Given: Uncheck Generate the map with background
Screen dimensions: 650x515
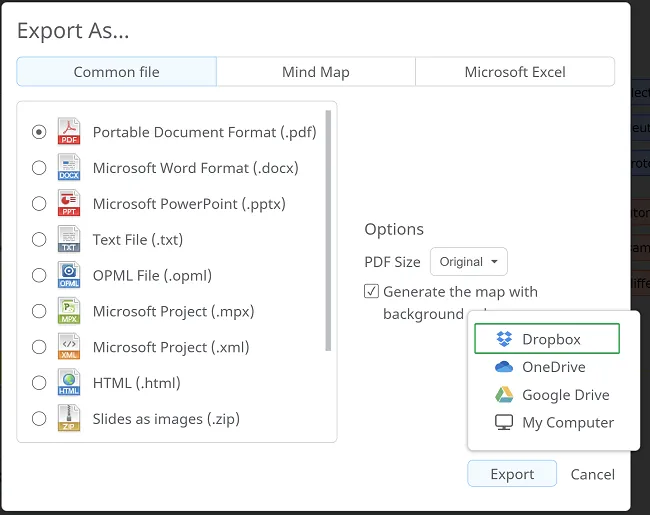Looking at the screenshot, I should [372, 292].
